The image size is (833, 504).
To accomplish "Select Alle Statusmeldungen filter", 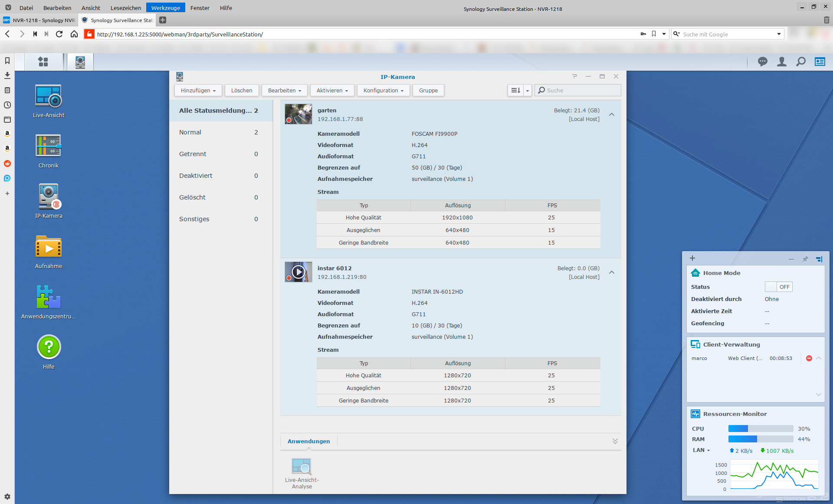I will click(221, 111).
